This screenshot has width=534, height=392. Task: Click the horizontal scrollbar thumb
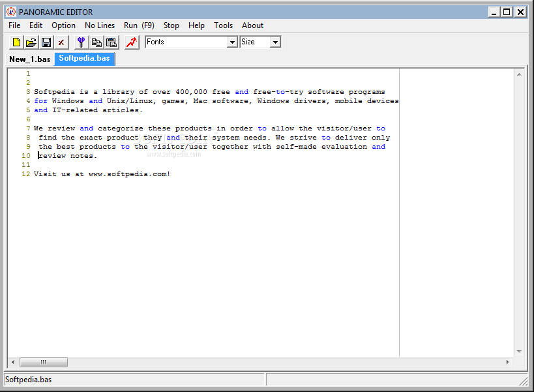tap(44, 362)
